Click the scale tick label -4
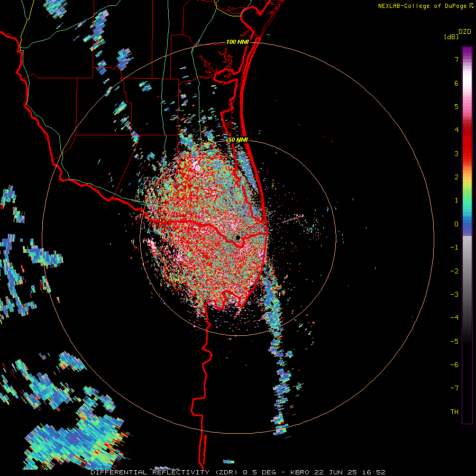Image resolution: width=476 pixels, height=476 pixels. click(454, 318)
